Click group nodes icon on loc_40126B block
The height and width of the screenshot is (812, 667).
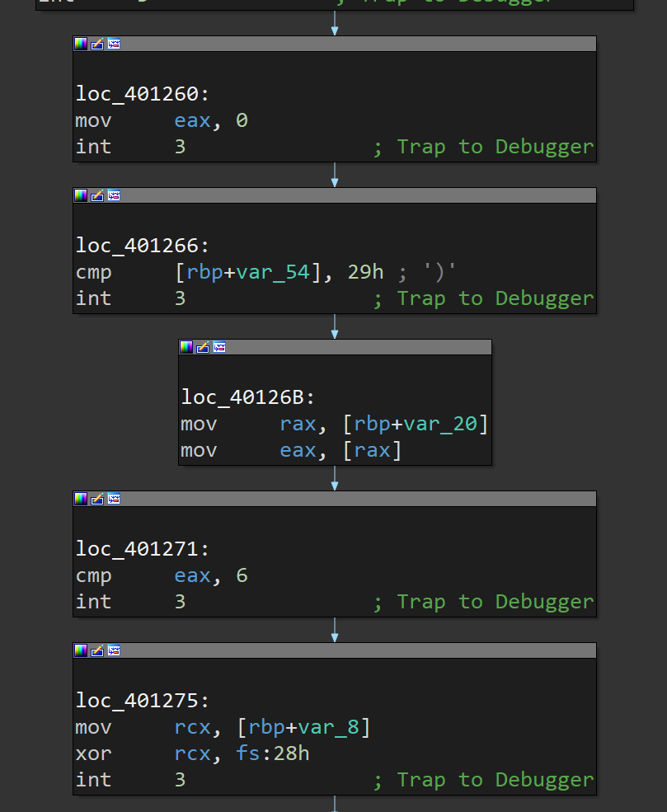click(x=219, y=347)
